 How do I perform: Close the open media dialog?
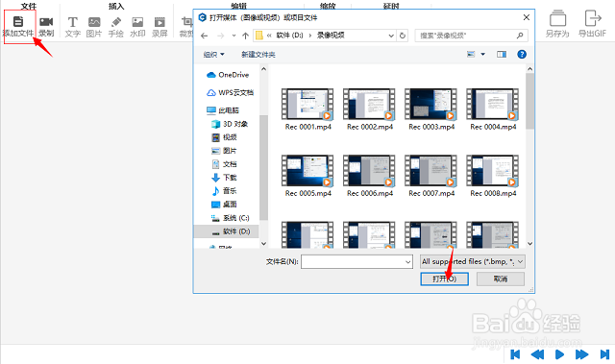pyautogui.click(x=527, y=17)
